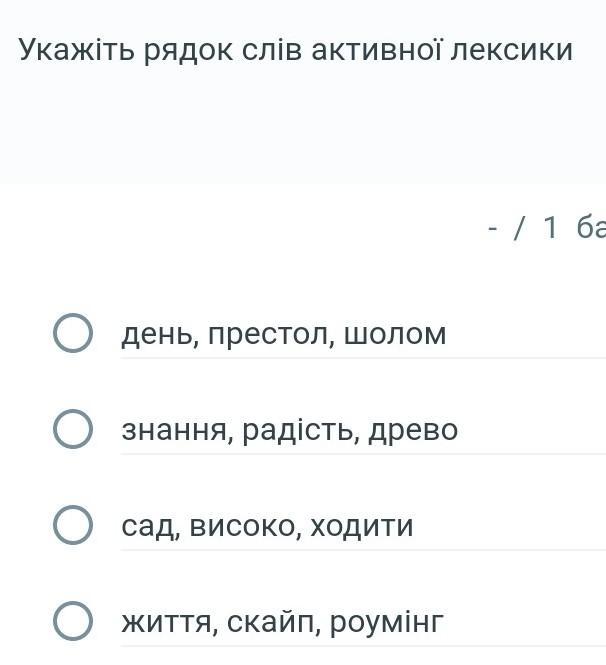Click the word "престол" in the first option
The width and height of the screenshot is (606, 665).
click(269, 335)
